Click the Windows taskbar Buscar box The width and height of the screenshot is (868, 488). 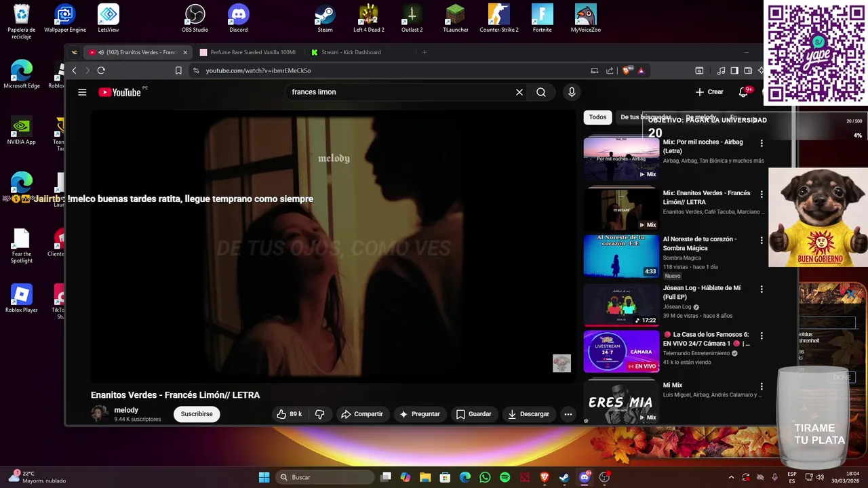tap(326, 477)
